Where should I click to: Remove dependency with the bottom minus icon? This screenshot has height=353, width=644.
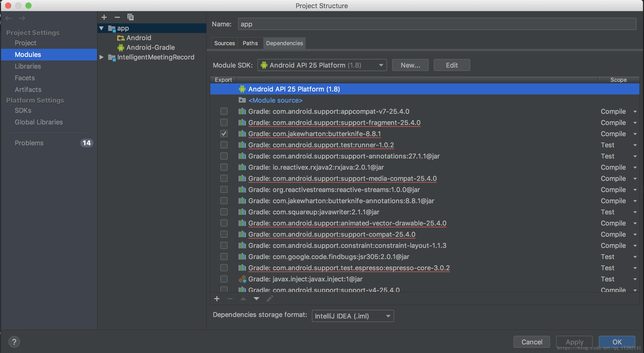(x=230, y=299)
